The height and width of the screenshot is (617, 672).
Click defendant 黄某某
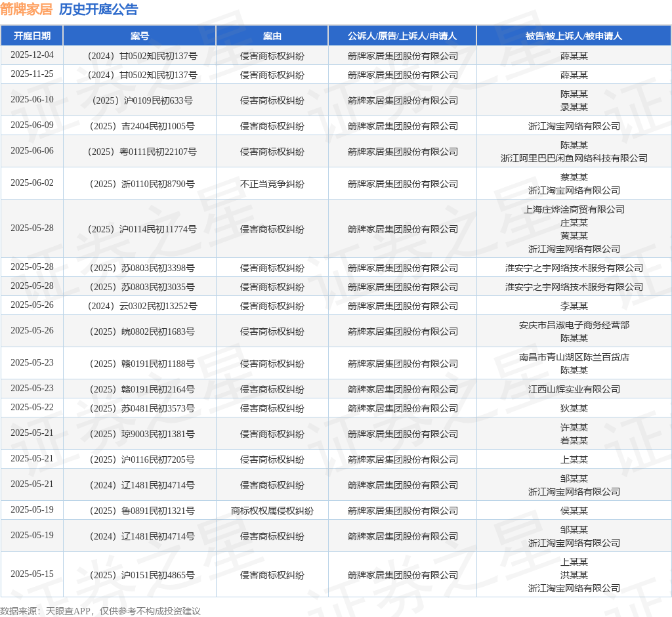coord(574,236)
